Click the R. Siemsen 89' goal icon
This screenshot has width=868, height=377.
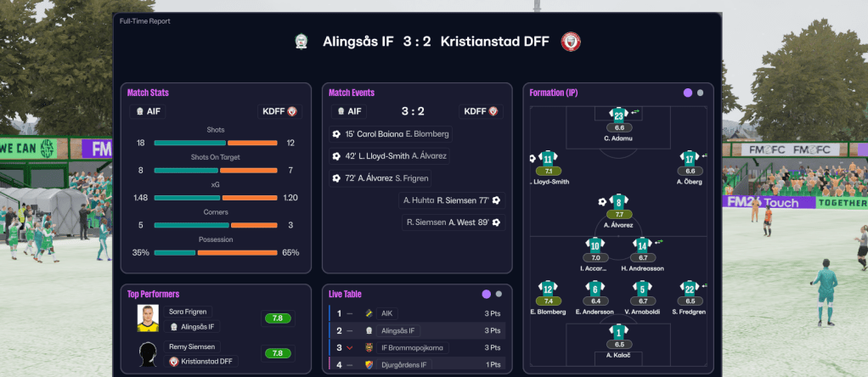[x=496, y=222]
